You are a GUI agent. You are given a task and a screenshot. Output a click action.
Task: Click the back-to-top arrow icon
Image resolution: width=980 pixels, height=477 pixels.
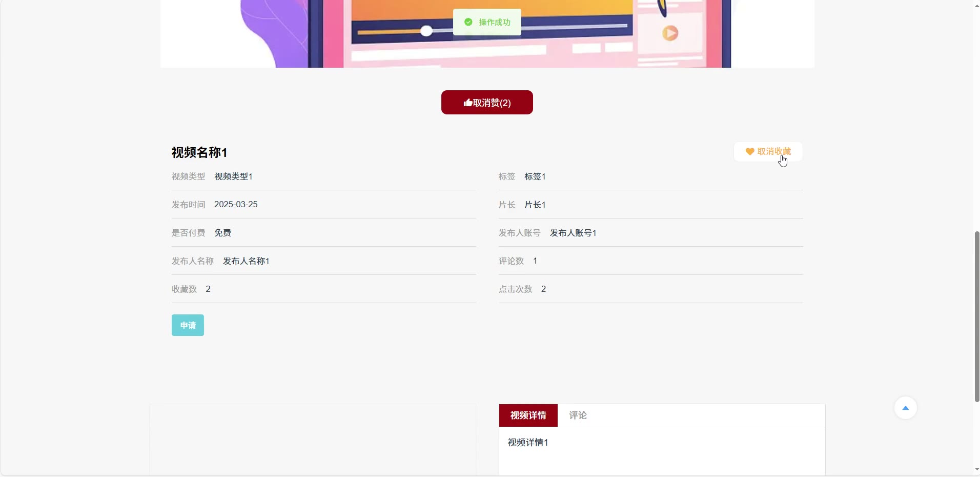point(906,408)
